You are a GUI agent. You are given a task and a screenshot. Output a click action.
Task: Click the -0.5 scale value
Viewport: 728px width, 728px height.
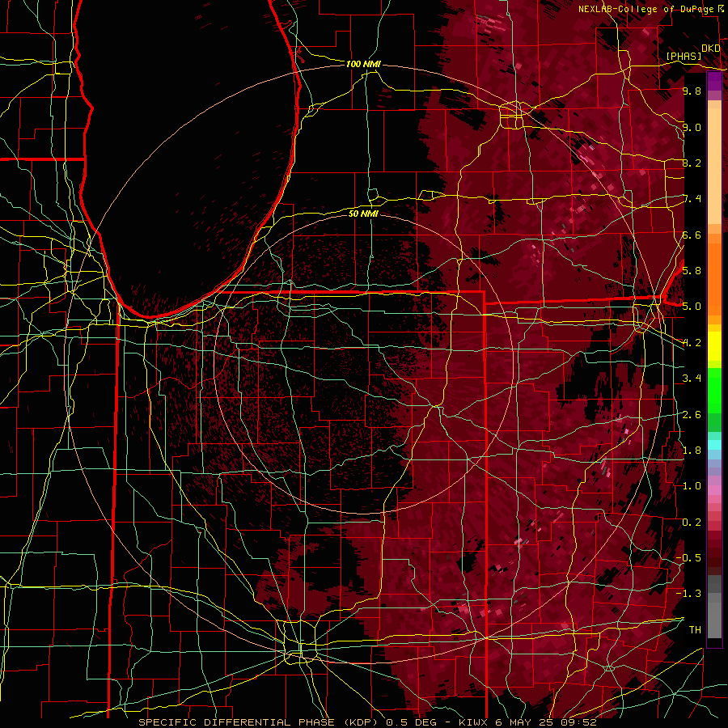[x=688, y=558]
